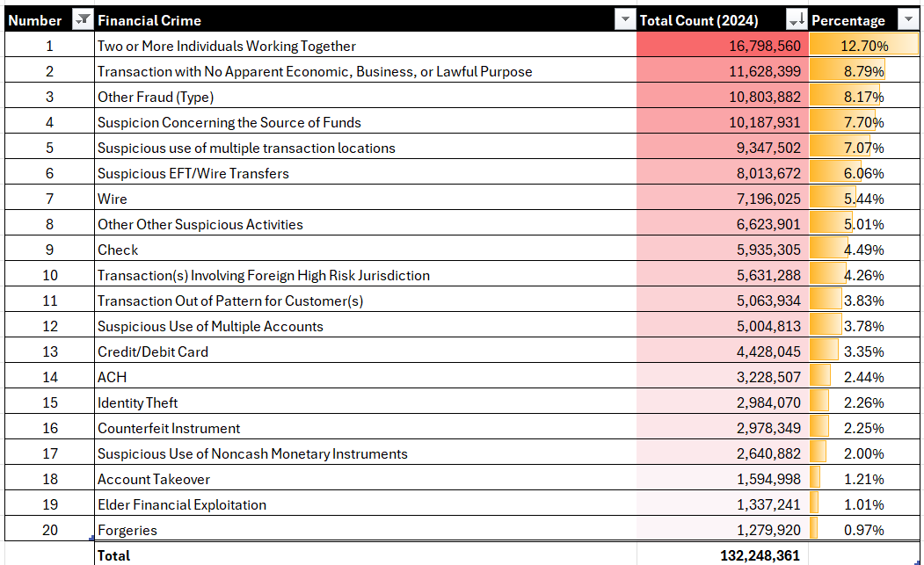This screenshot has height=565, width=924.
Task: Click the bold Total label cell
Action: (x=114, y=555)
